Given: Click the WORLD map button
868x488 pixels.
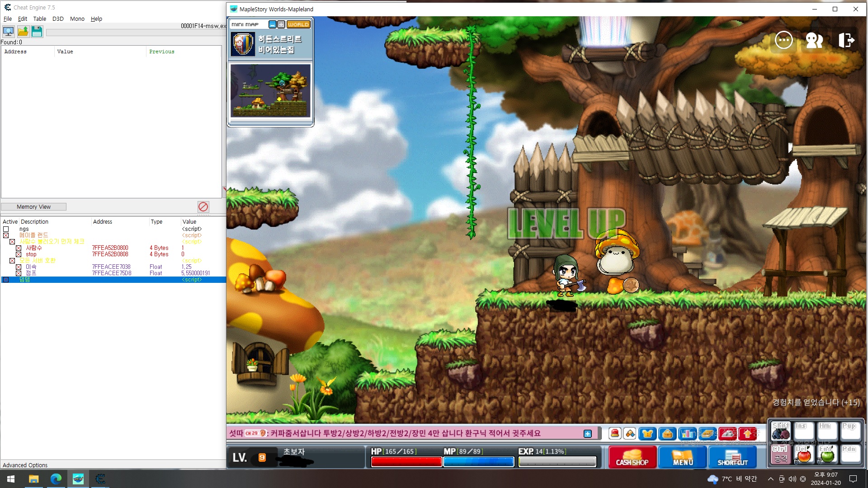Looking at the screenshot, I should (x=298, y=24).
